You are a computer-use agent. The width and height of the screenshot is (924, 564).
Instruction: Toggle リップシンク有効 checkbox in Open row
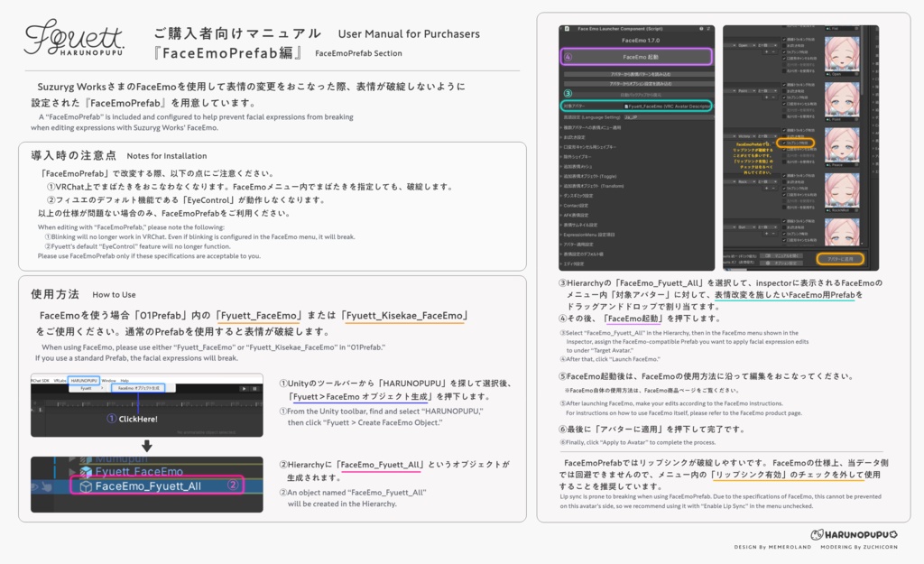784,51
